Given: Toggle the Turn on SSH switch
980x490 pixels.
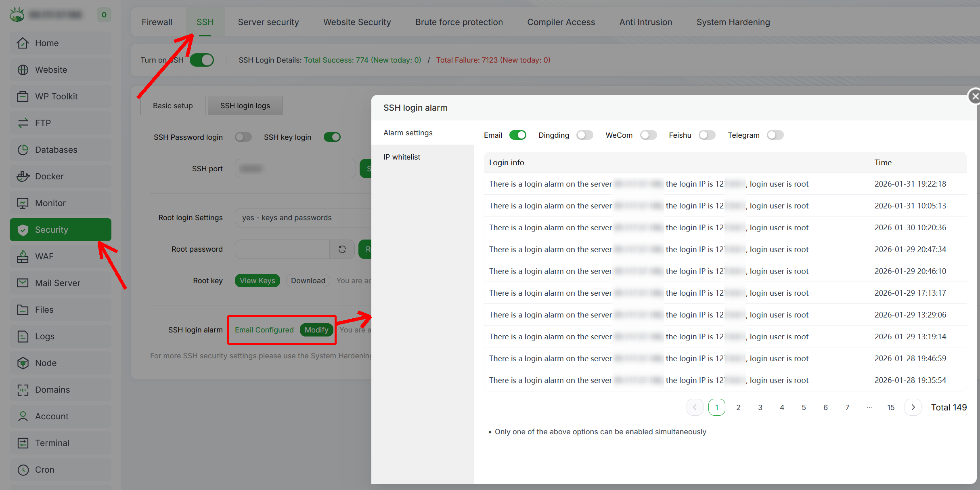Looking at the screenshot, I should click(x=202, y=60).
